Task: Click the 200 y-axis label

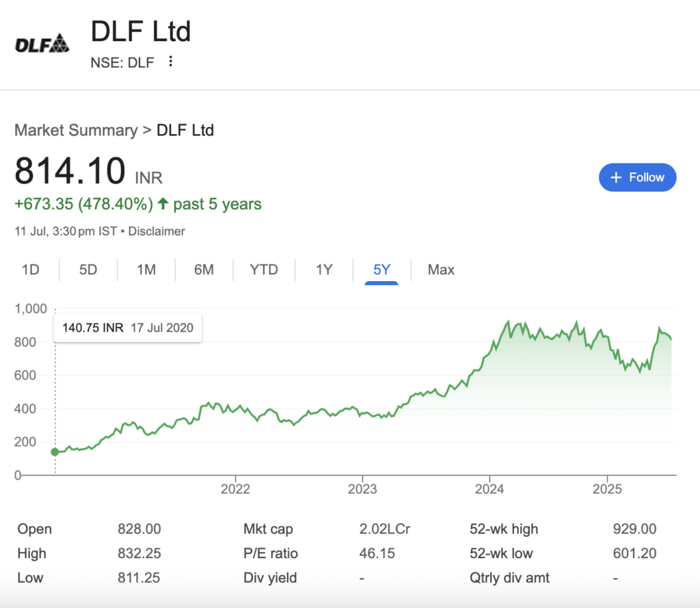Action: (x=25, y=442)
